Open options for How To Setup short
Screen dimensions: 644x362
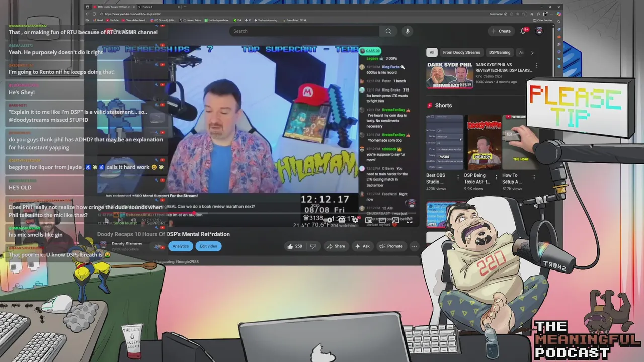pos(534,177)
